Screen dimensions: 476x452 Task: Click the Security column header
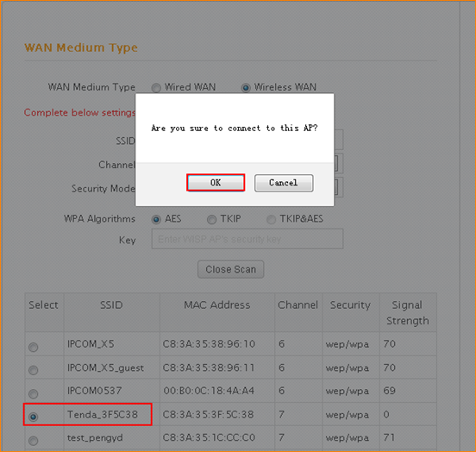(x=350, y=305)
